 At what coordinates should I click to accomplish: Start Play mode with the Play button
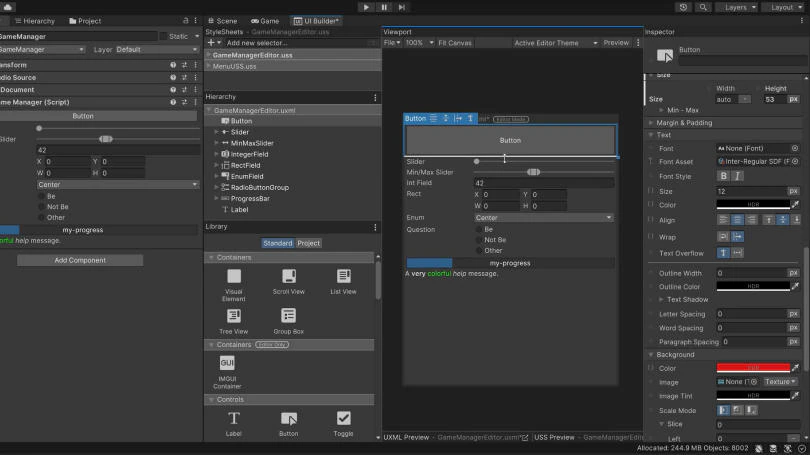[x=366, y=7]
